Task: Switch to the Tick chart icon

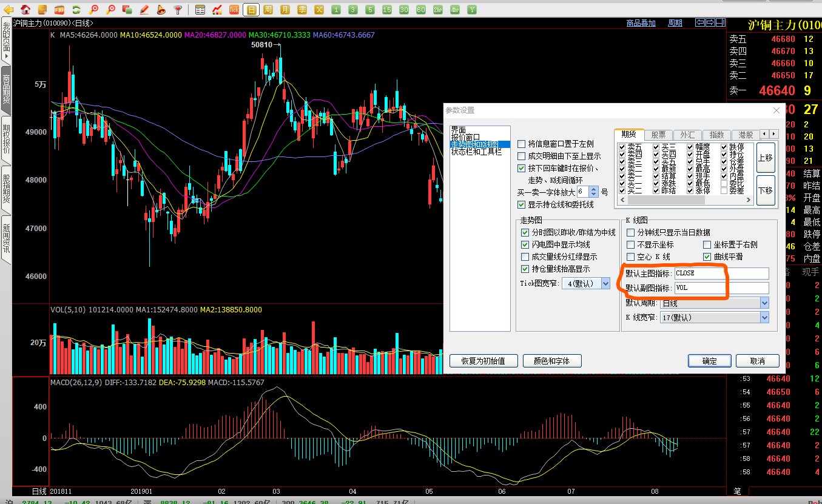Action: click(x=234, y=10)
